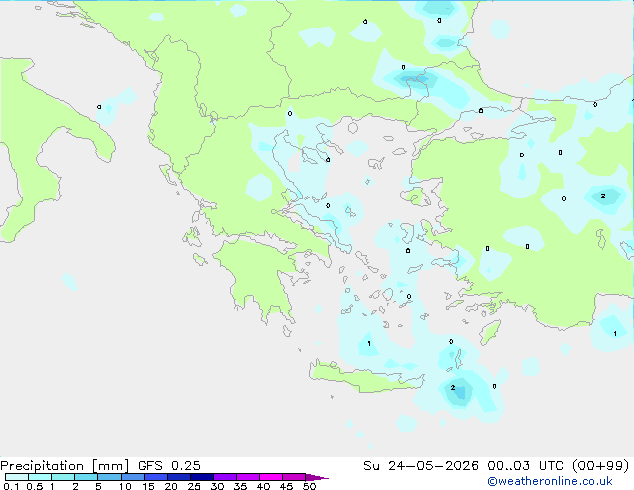Click the weatheronline.co.uk copyright text
Image resolution: width=634 pixels, height=490 pixels.
point(550,481)
